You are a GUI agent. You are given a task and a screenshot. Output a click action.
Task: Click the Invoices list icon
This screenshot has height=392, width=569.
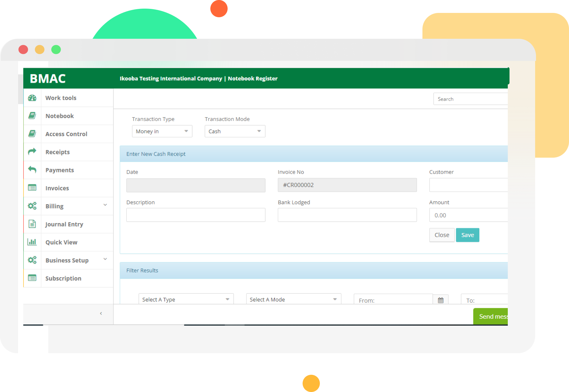(x=32, y=188)
